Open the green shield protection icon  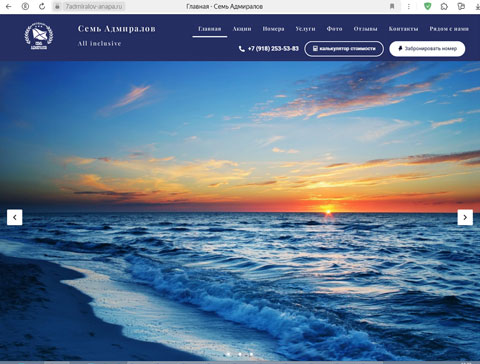pyautogui.click(x=427, y=6)
